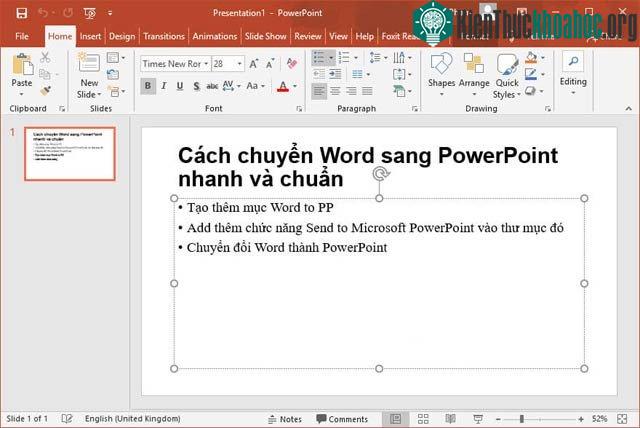Change the Text Direction
This screenshot has height=428, width=640.
point(402,58)
